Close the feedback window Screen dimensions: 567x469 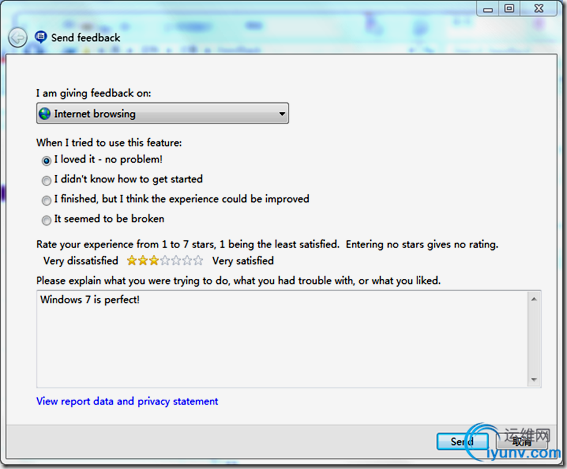point(539,9)
